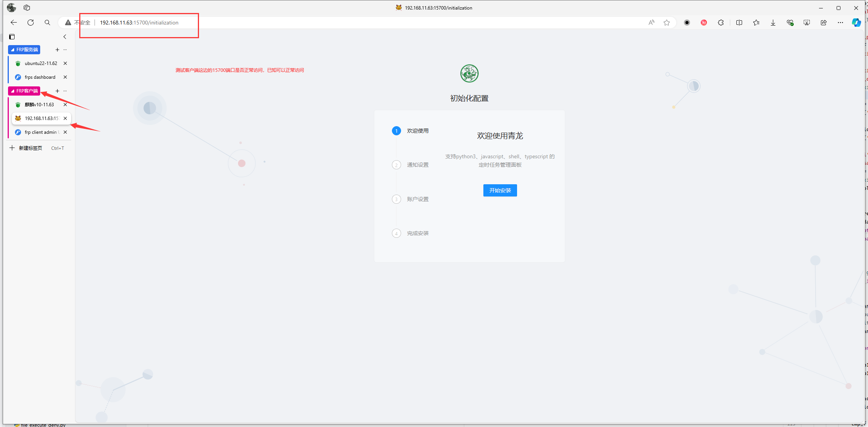Select step 4 完成安装
This screenshot has width=868, height=427.
[x=410, y=233]
